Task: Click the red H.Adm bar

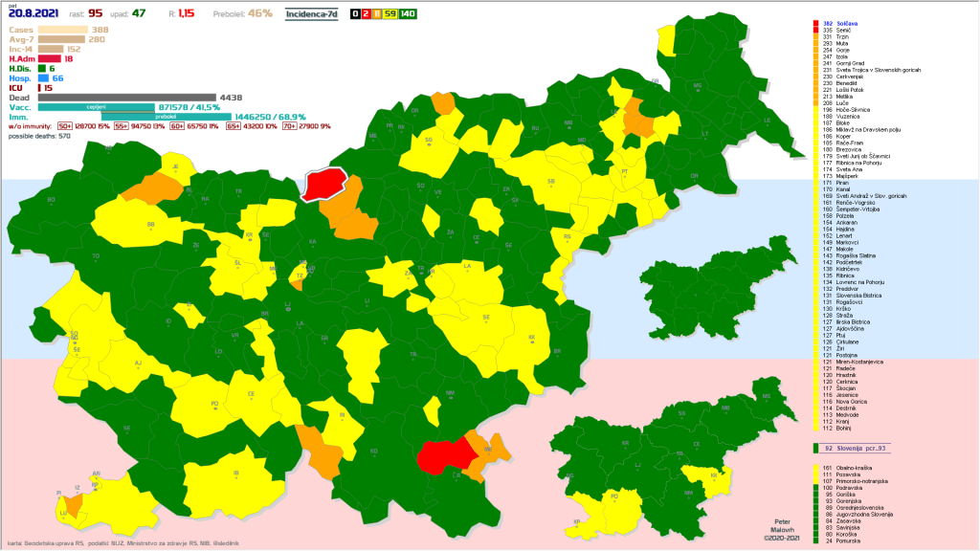Action: [x=49, y=58]
